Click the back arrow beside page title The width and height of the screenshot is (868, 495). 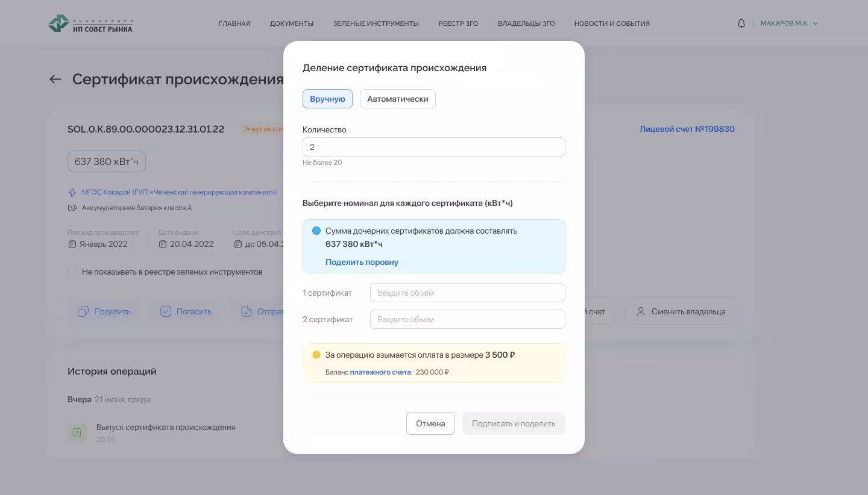(x=55, y=79)
